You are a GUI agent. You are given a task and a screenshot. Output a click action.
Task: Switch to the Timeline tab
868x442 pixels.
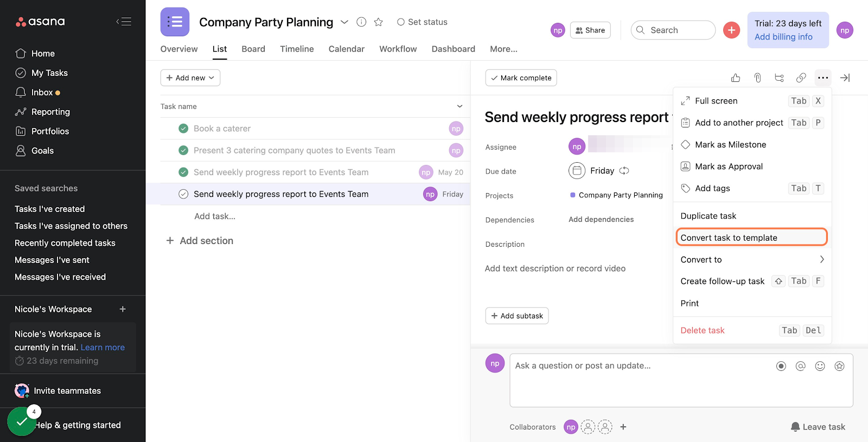[297, 49]
